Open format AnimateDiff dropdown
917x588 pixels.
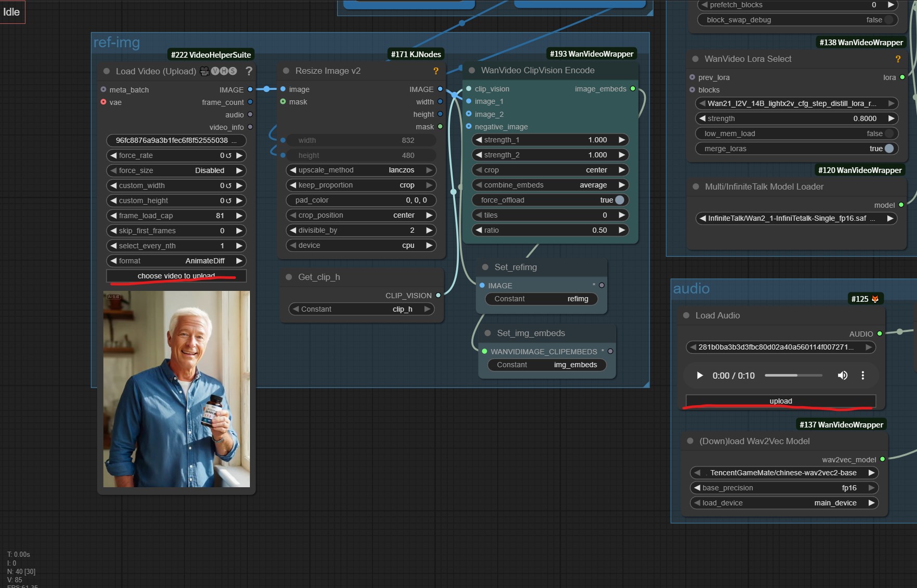click(x=177, y=261)
